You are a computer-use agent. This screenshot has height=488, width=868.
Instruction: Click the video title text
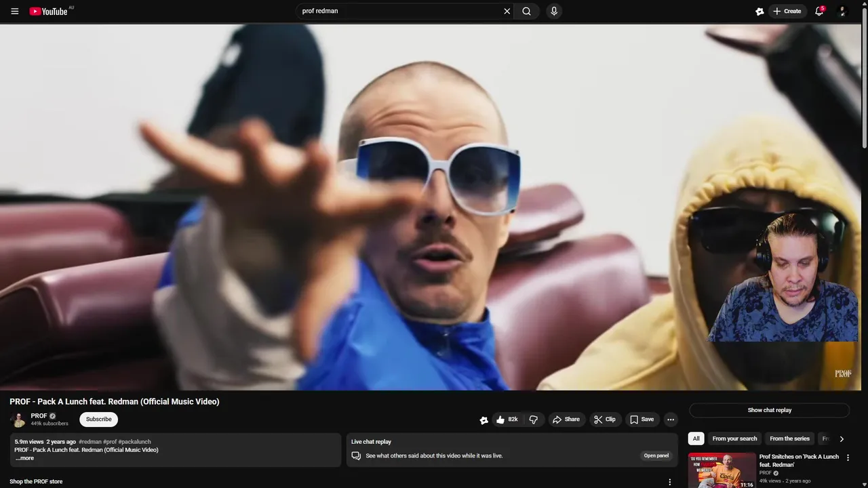(115, 401)
